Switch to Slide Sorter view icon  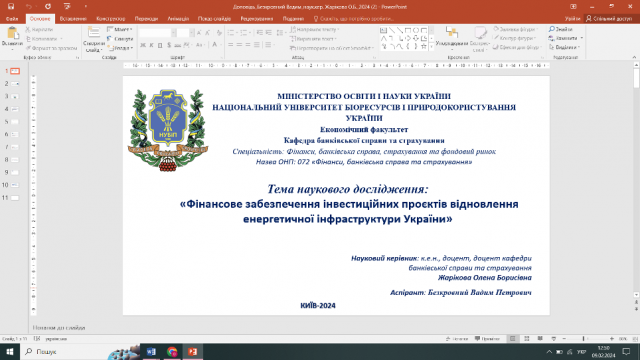tap(527, 338)
